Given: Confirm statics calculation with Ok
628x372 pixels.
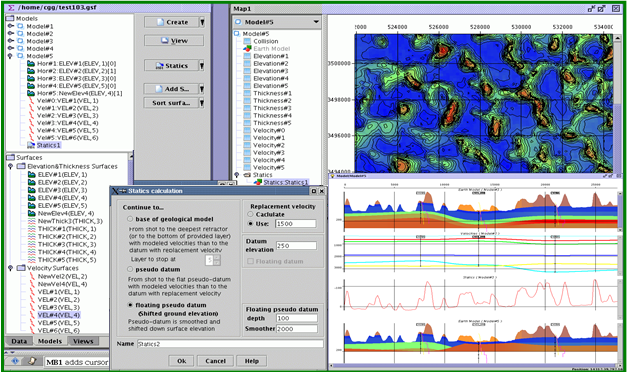Looking at the screenshot, I should pos(181,361).
